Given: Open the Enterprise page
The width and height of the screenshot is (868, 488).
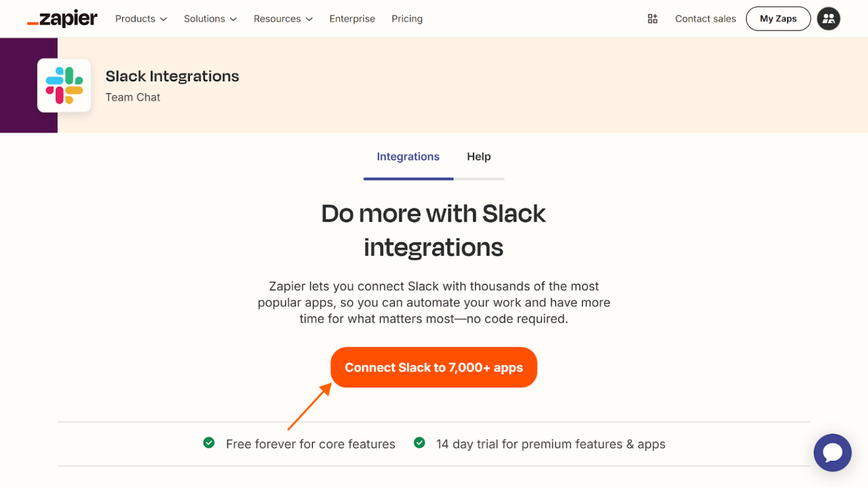Looking at the screenshot, I should tap(352, 19).
